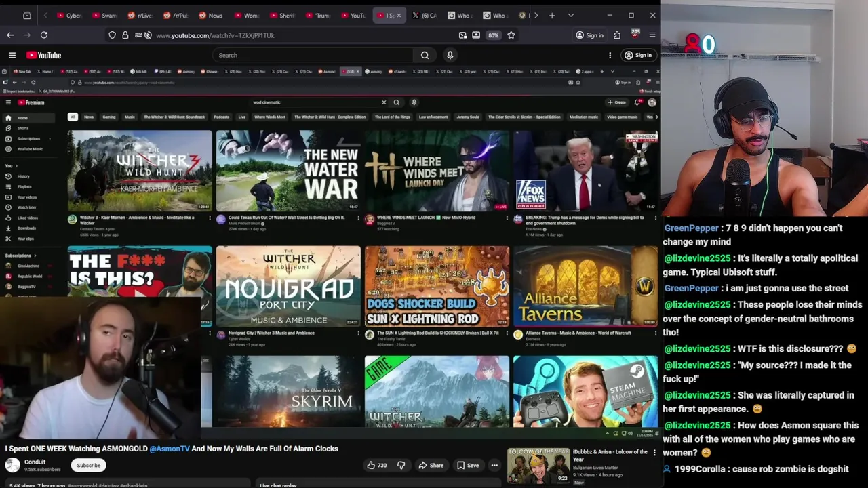Open the YouTube guide hamburger menu
The image size is (868, 488).
pos(12,56)
